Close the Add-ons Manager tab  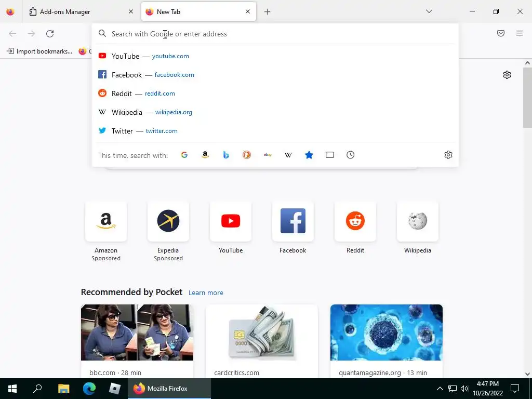tap(131, 11)
